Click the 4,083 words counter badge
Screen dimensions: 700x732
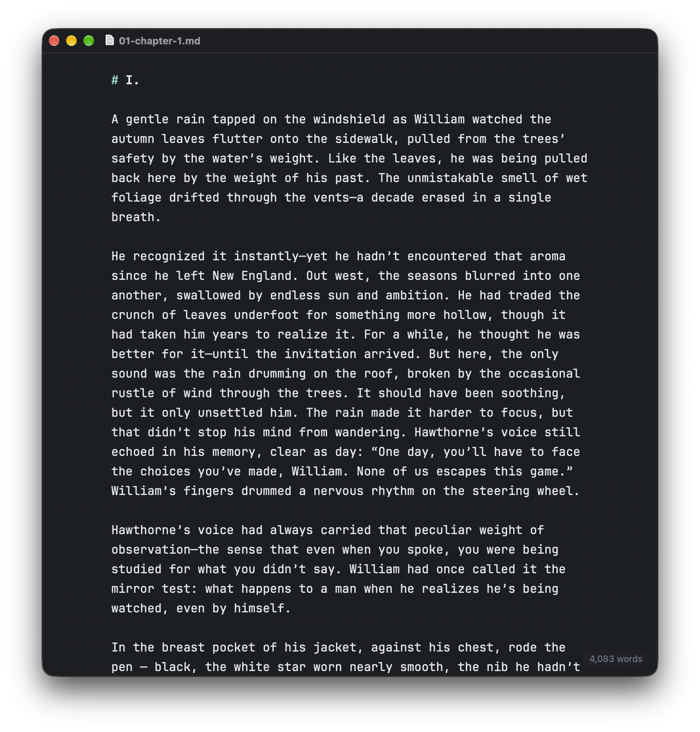tap(615, 659)
